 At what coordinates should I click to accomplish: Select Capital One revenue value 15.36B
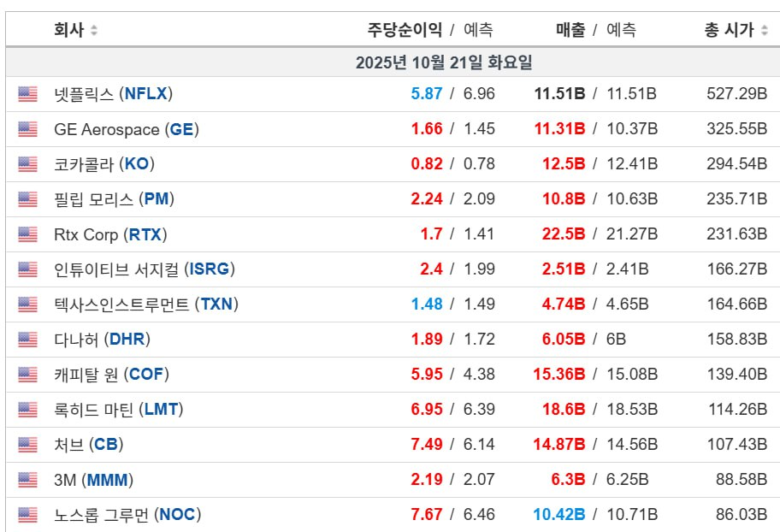tap(559, 375)
